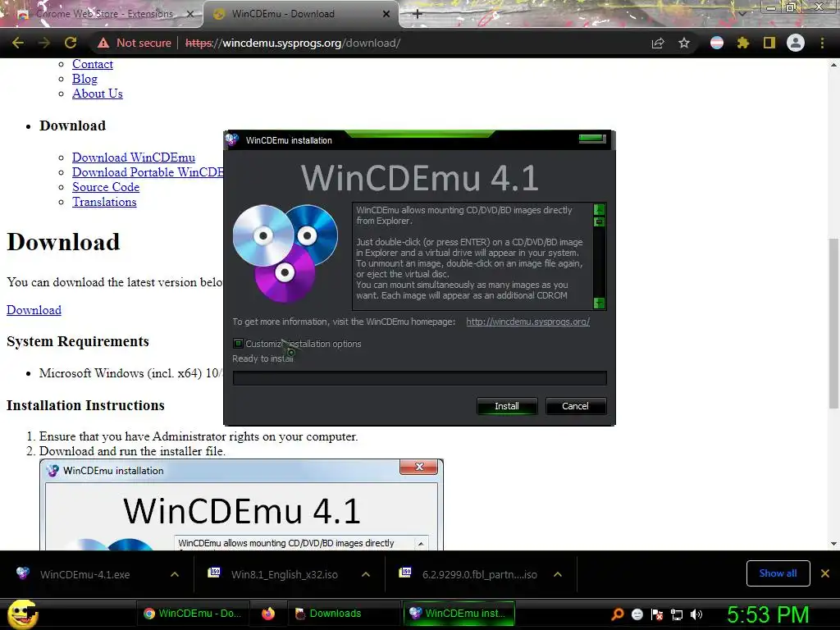The height and width of the screenshot is (630, 840).
Task: Click the Download link below the heading
Action: pyautogui.click(x=34, y=309)
